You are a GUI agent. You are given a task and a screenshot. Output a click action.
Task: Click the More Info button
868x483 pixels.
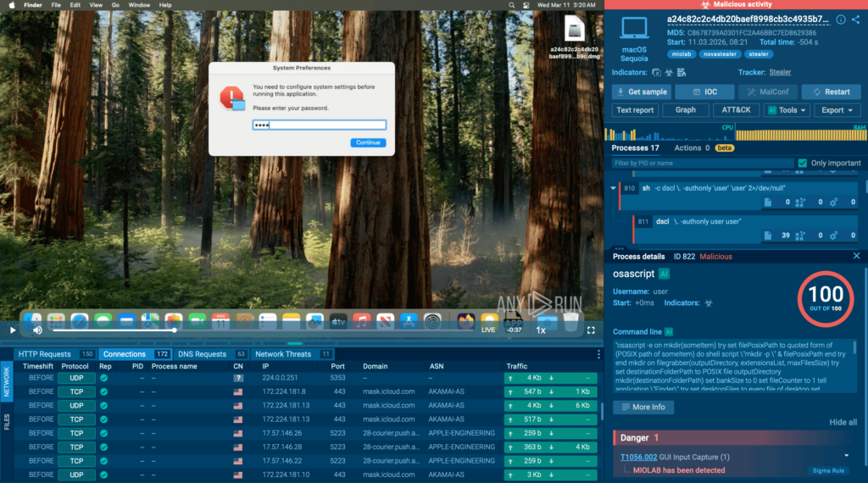coord(643,408)
